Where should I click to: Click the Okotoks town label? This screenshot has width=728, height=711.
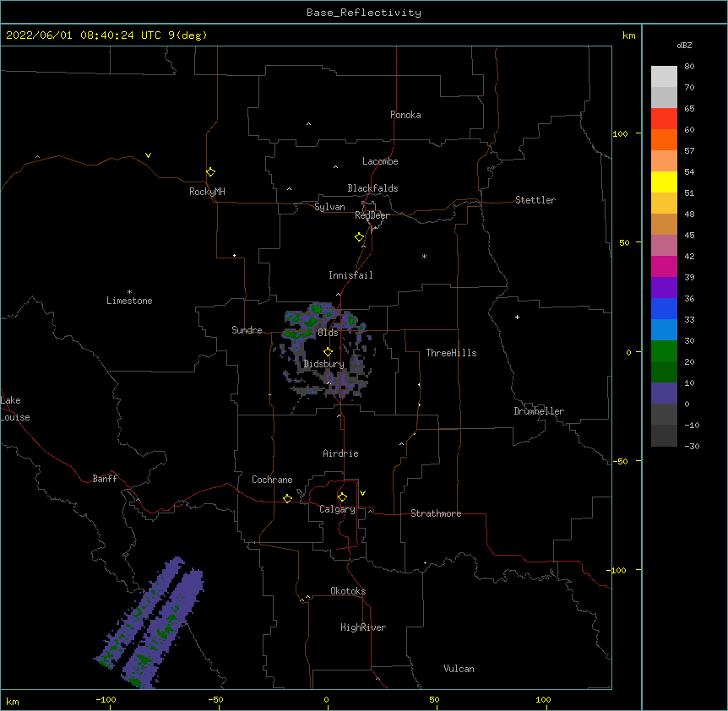click(348, 591)
